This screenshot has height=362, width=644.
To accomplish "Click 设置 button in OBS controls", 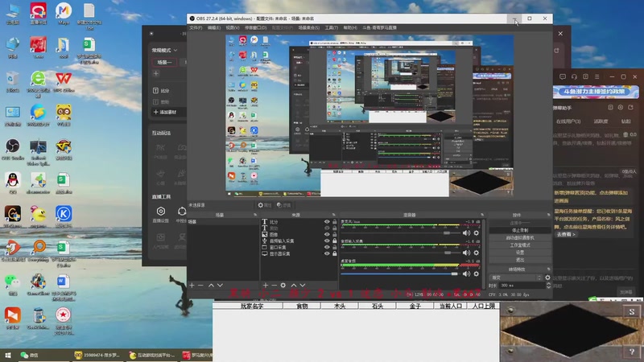I will [x=520, y=253].
